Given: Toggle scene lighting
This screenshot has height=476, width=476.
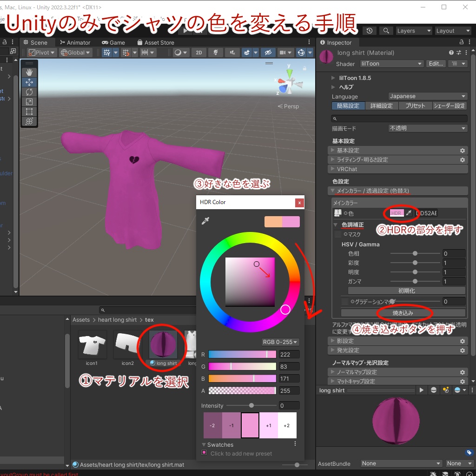Looking at the screenshot, I should pos(216,53).
